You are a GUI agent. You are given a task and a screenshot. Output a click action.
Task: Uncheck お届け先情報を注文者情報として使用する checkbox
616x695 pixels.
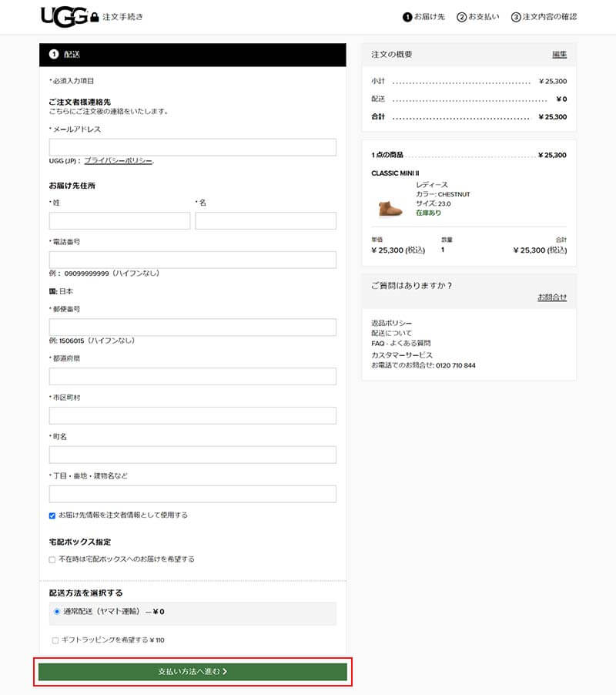[x=52, y=515]
